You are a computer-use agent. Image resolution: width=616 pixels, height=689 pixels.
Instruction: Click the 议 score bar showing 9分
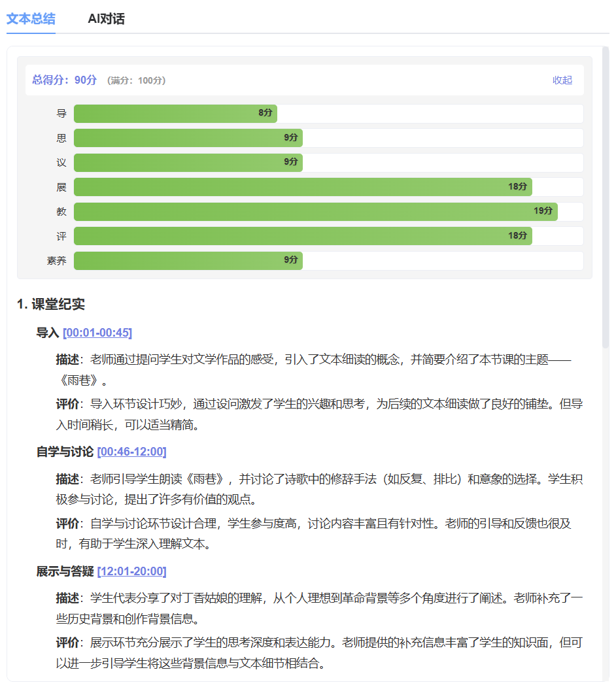(x=188, y=162)
